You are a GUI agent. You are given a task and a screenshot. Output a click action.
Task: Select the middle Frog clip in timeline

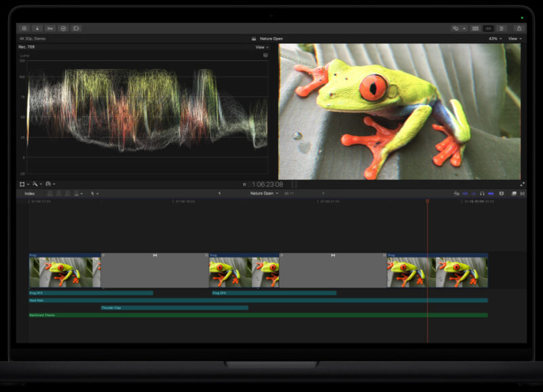[x=244, y=270]
